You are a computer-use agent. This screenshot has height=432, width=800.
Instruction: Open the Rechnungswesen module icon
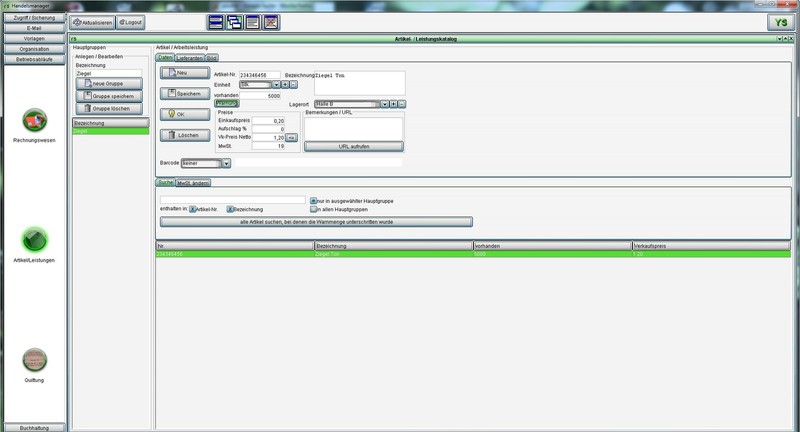[35, 120]
